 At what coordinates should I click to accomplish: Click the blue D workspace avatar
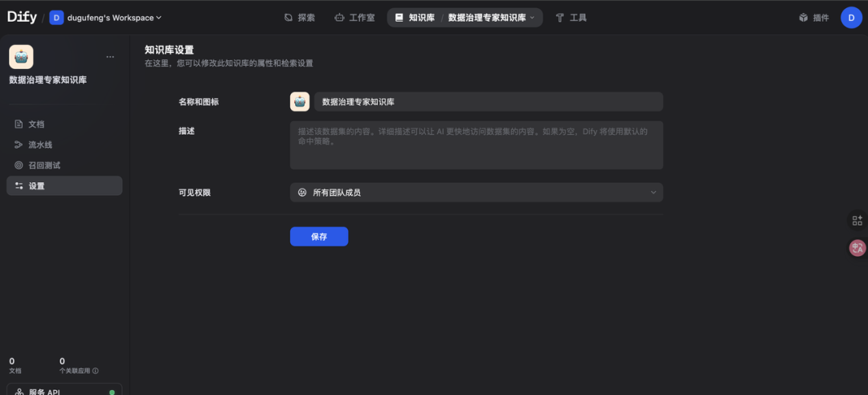click(x=56, y=18)
